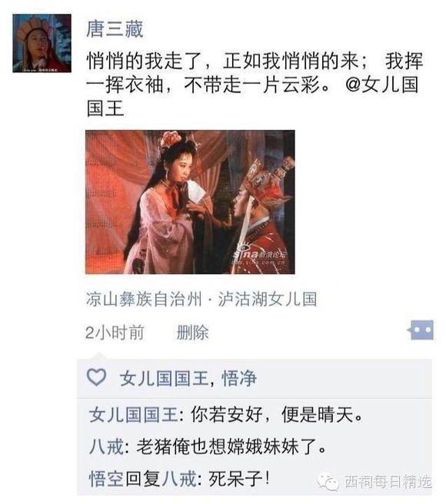
Task: Click the 西祠每日精选 watermark text
Action: [x=388, y=482]
